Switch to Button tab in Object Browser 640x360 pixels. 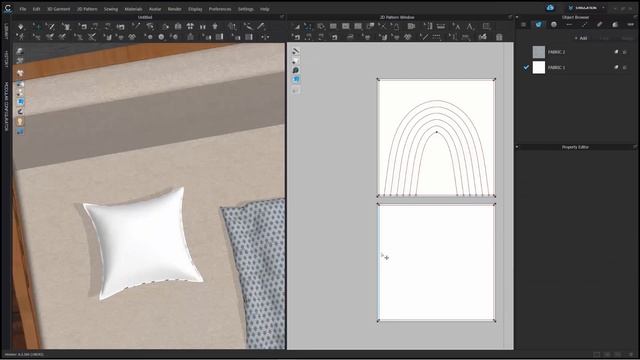554,25
